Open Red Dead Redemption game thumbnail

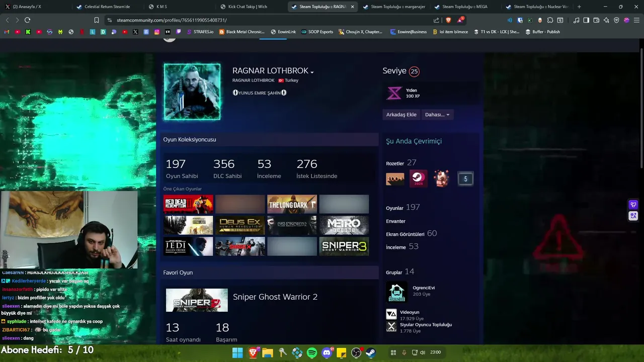(188, 204)
